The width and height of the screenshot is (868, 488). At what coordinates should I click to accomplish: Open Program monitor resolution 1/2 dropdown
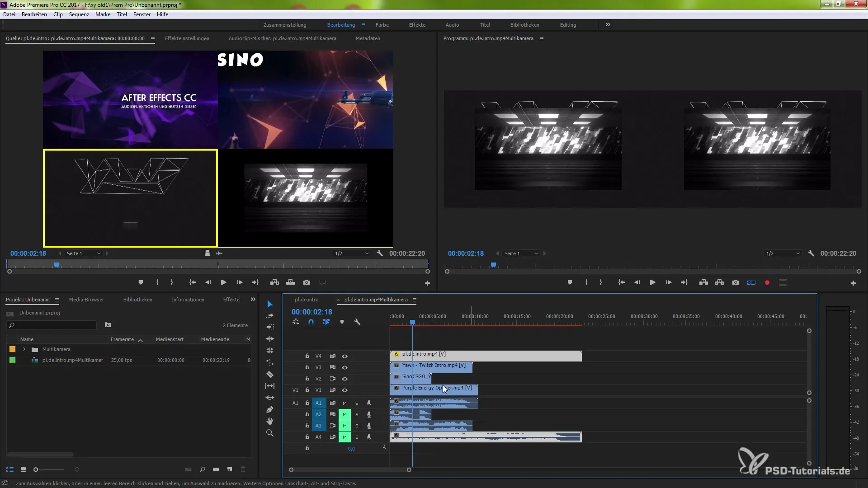783,253
